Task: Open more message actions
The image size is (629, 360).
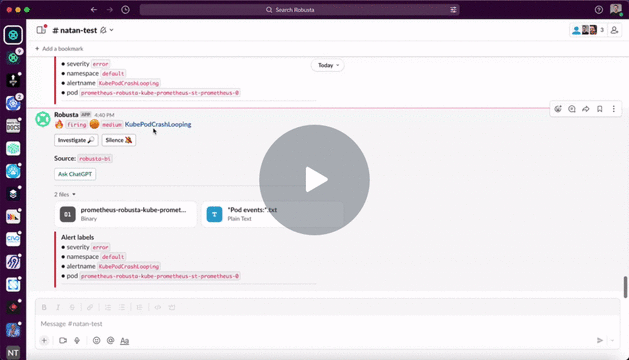Action: (614, 109)
